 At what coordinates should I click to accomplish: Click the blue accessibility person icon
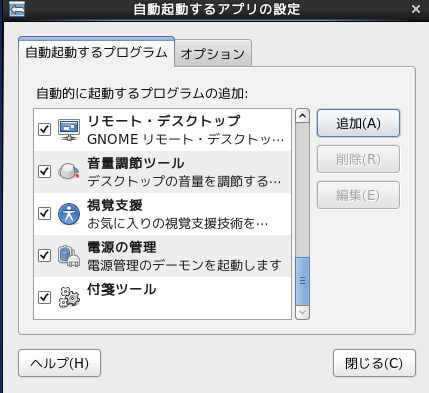69,214
